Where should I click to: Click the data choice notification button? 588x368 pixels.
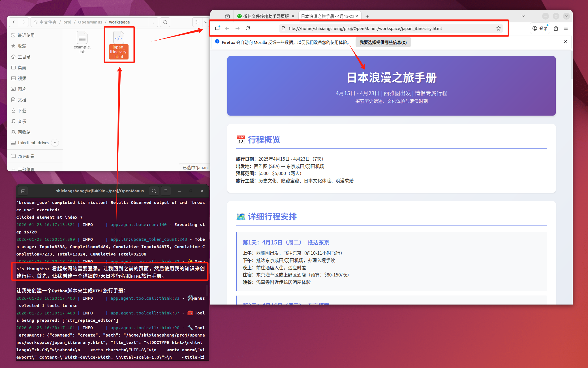[383, 42]
